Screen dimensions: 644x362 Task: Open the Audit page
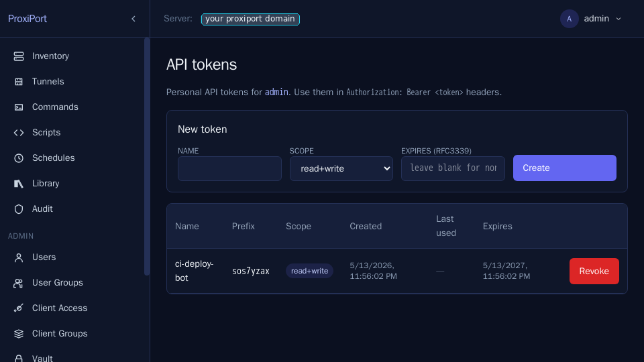pos(42,208)
